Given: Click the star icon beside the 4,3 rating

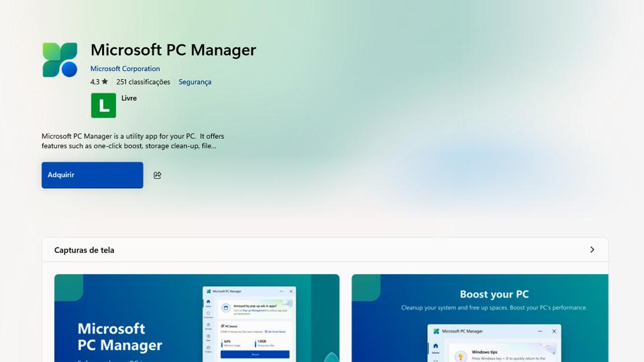Looking at the screenshot, I should pyautogui.click(x=104, y=82).
